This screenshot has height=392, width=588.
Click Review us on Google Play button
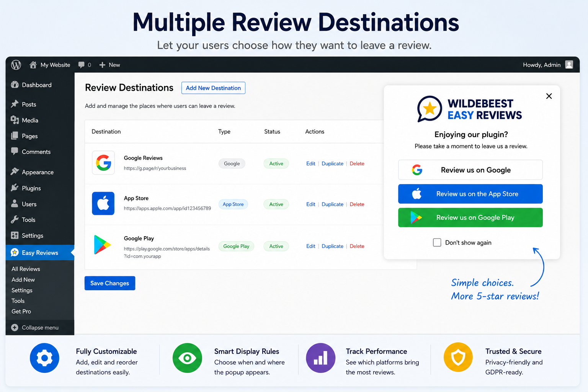click(x=470, y=217)
